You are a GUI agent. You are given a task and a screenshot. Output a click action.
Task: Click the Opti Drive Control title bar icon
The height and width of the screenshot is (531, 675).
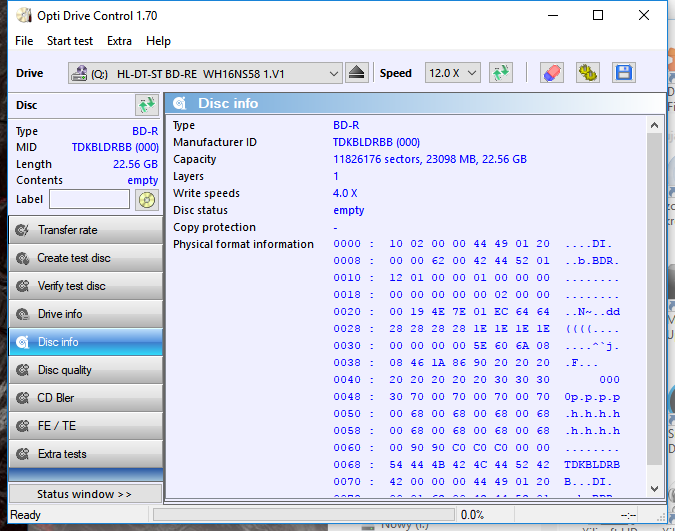[x=24, y=16]
